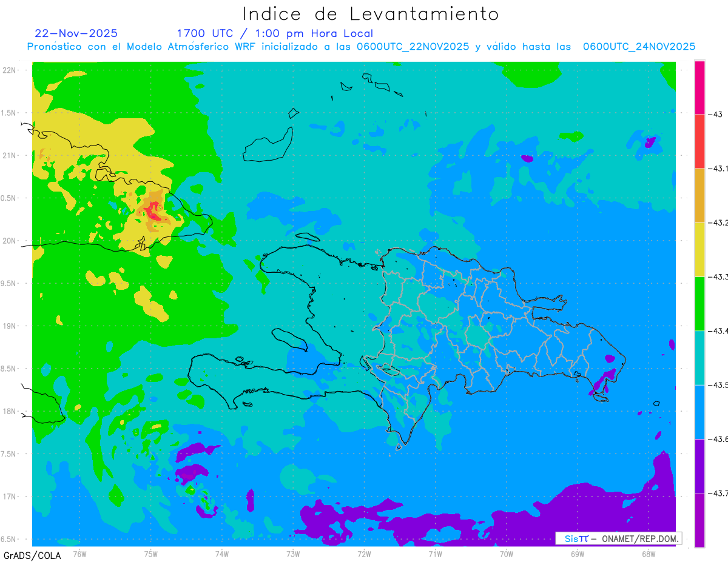Select the date label '22-Nov-2025'
The height and width of the screenshot is (562, 728).
tap(76, 33)
